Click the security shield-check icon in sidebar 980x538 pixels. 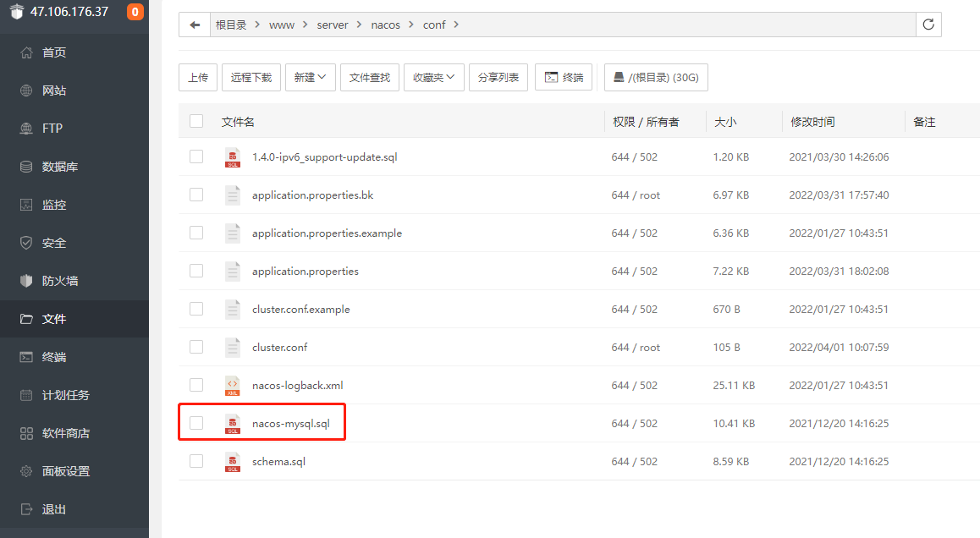26,243
